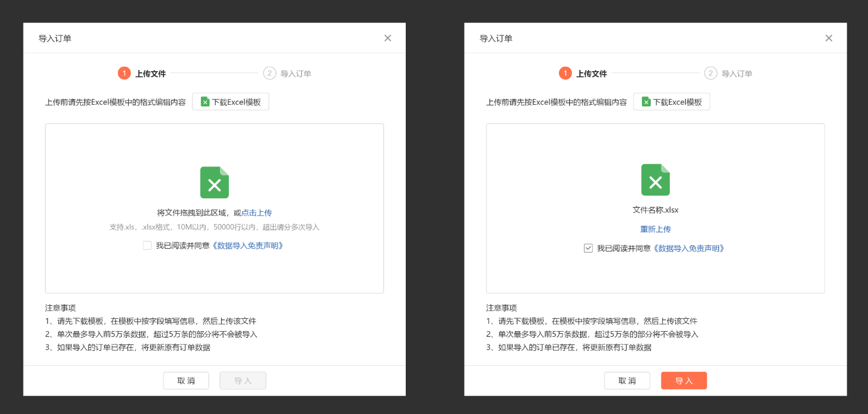Screen dimensions: 868x414
Task: Click the step 1 circle in the left dialog
Action: [124, 73]
